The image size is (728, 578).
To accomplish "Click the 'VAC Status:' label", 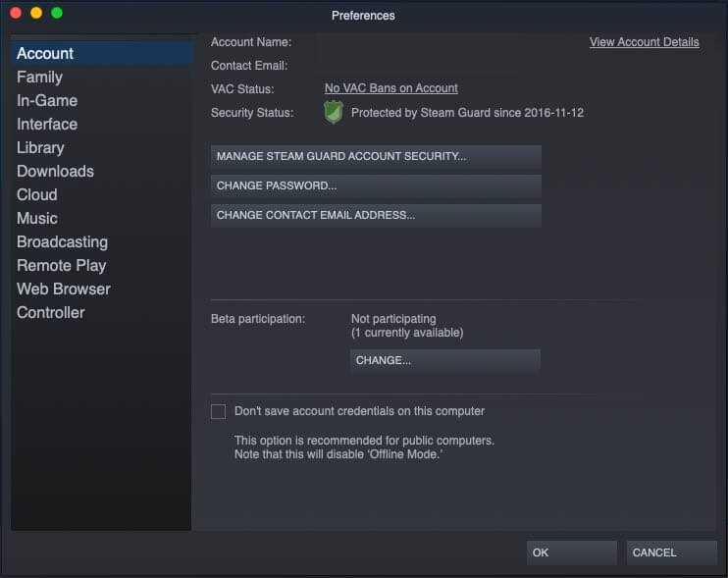I will [x=242, y=89].
